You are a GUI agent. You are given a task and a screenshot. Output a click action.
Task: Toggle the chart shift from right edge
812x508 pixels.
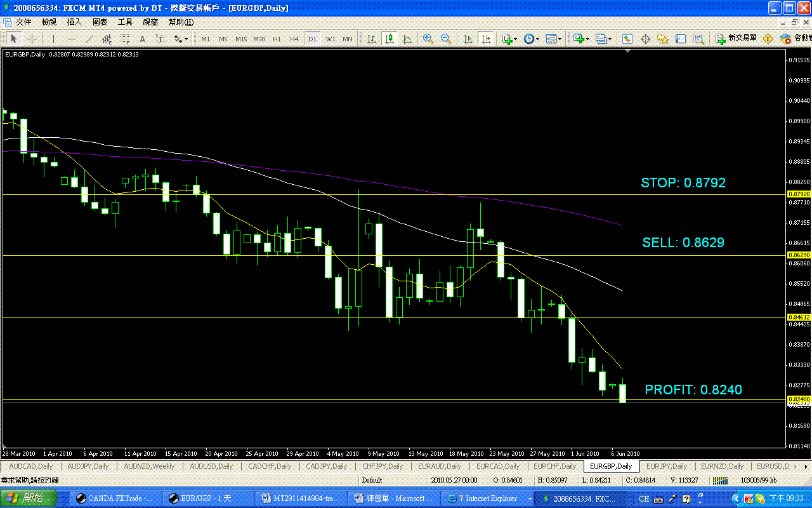pyautogui.click(x=486, y=38)
